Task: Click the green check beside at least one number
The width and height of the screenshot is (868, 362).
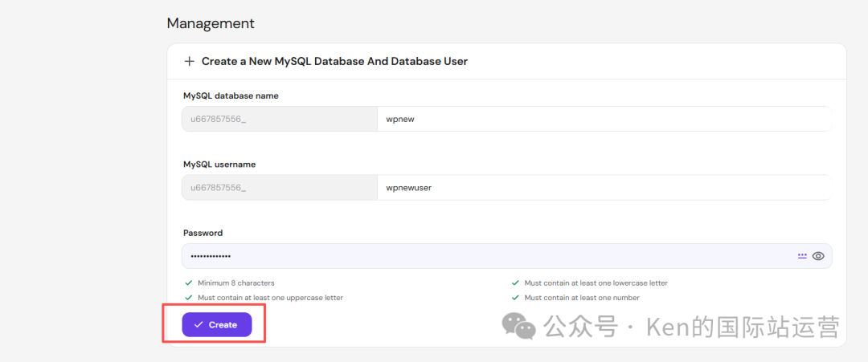Action: click(x=516, y=298)
